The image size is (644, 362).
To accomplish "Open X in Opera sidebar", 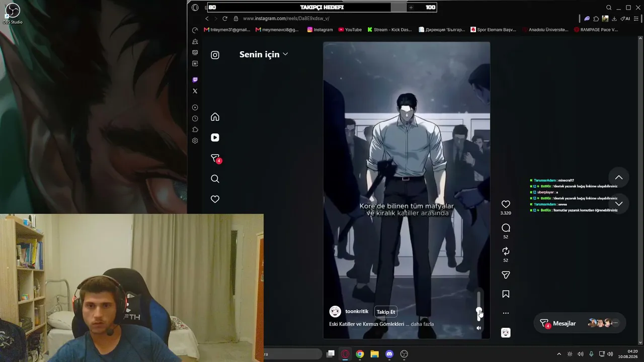I will (195, 91).
